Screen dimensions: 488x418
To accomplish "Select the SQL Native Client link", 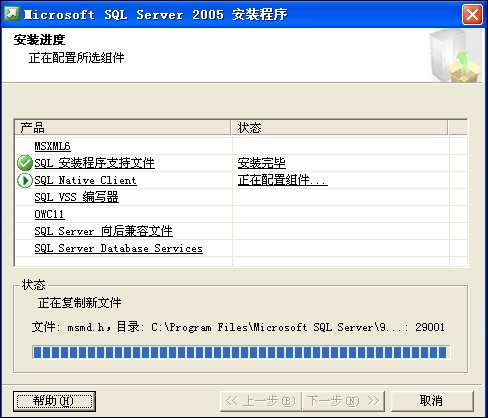I will tap(85, 180).
